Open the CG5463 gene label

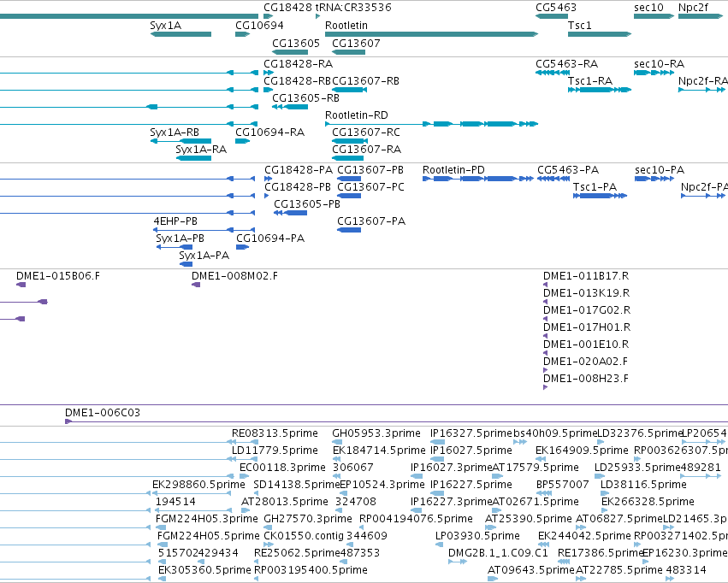556,8
